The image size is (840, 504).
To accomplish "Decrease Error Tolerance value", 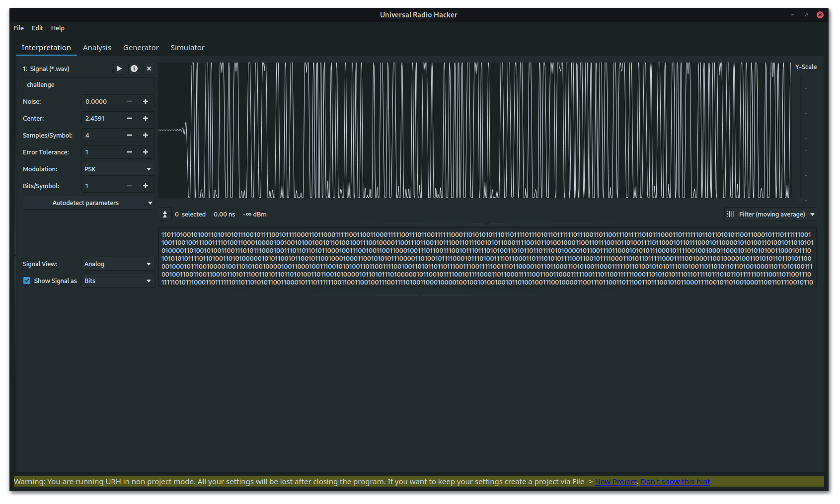I will point(130,152).
